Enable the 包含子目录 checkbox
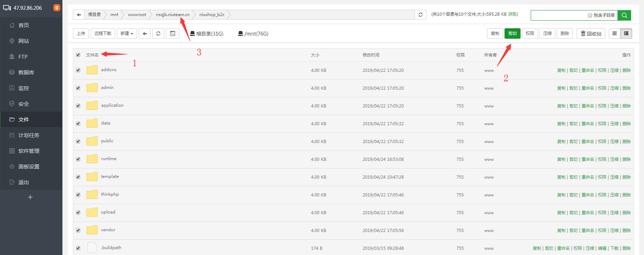 pyautogui.click(x=590, y=15)
